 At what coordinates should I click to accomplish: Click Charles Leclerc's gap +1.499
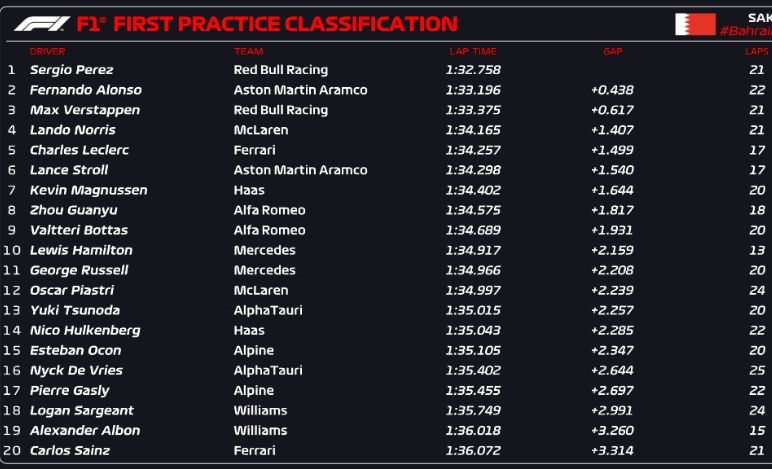pyautogui.click(x=612, y=150)
